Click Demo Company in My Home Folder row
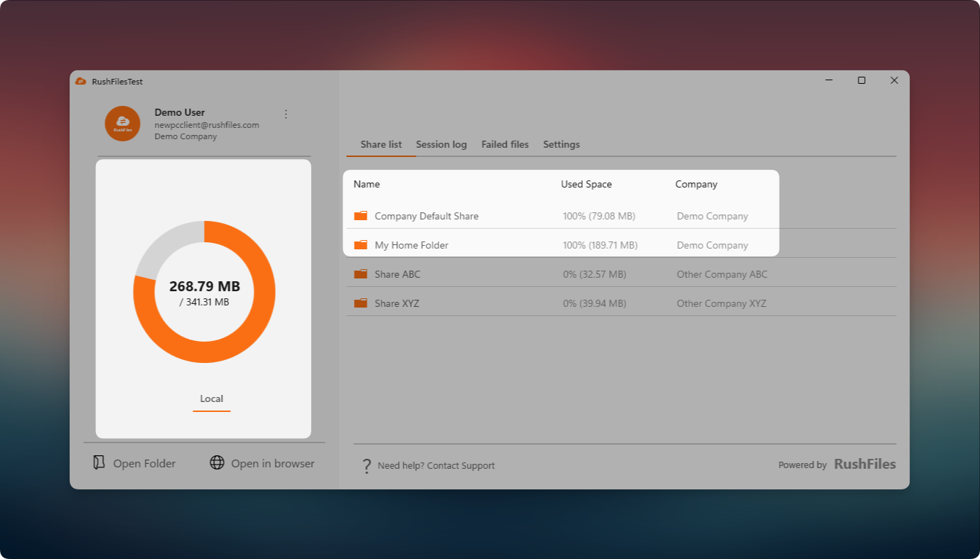Viewport: 980px width, 559px height. [x=713, y=245]
